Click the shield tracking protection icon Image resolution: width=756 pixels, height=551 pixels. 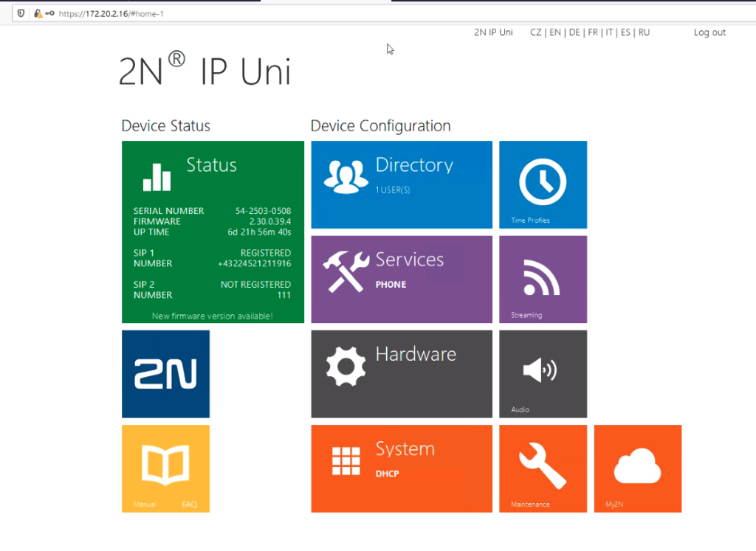[x=21, y=13]
